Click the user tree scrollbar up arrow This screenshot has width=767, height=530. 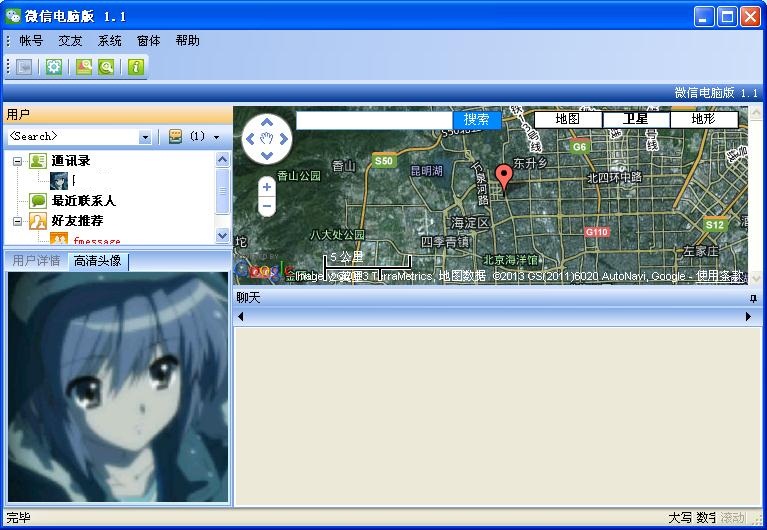click(223, 160)
